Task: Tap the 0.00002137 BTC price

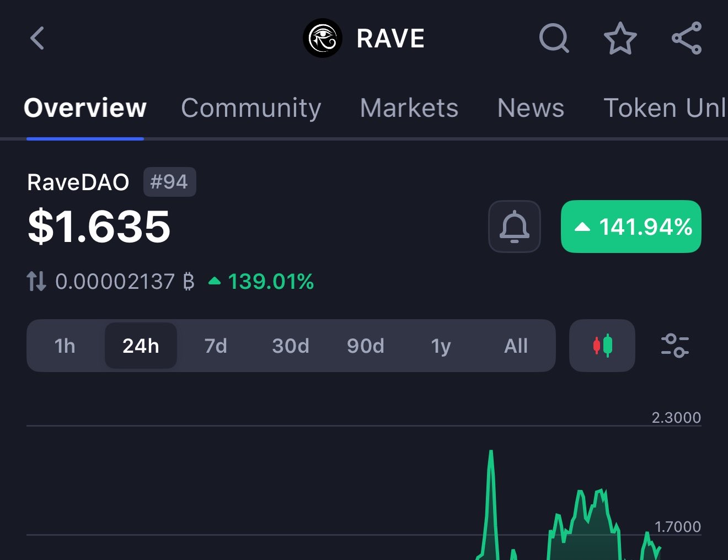Action: 125,282
